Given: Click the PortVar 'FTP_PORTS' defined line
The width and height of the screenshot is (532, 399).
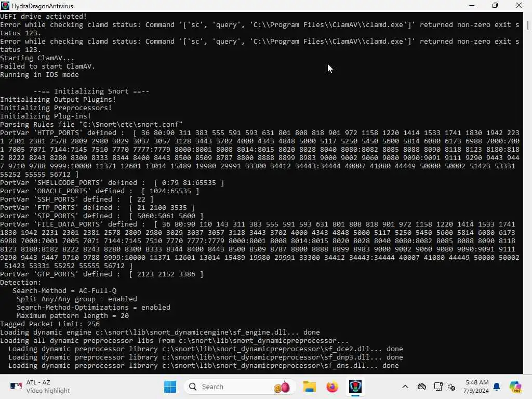Looking at the screenshot, I should tap(98, 208).
